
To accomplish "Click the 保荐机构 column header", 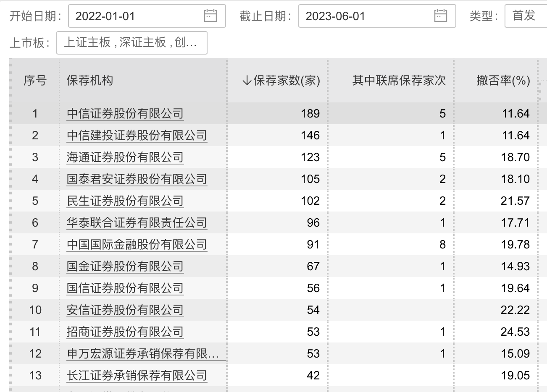I will [90, 80].
